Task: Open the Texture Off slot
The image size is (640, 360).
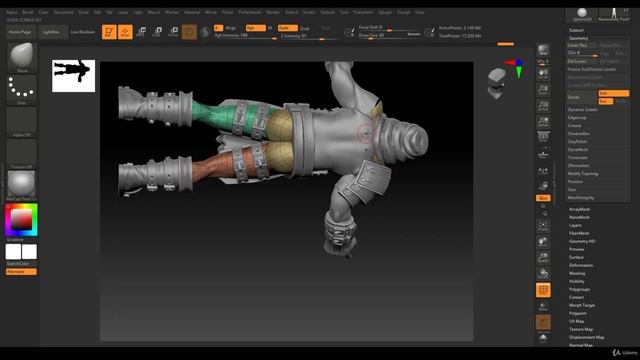Action: pos(22,153)
